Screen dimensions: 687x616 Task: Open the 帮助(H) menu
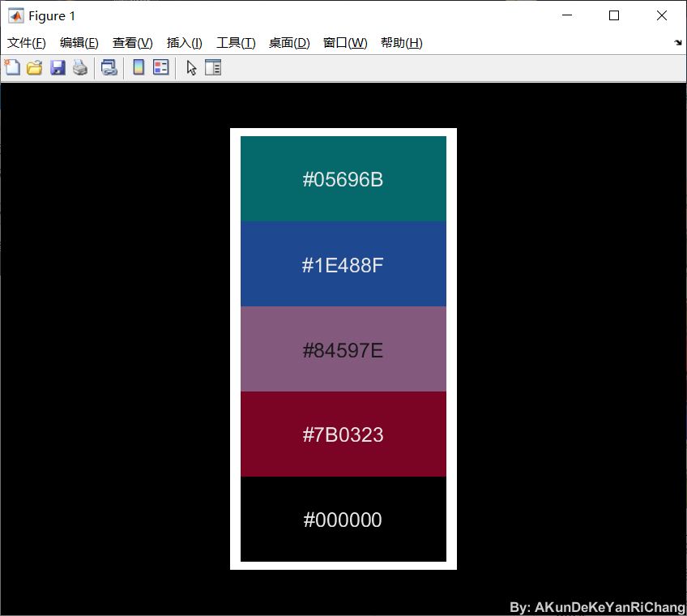coord(402,43)
